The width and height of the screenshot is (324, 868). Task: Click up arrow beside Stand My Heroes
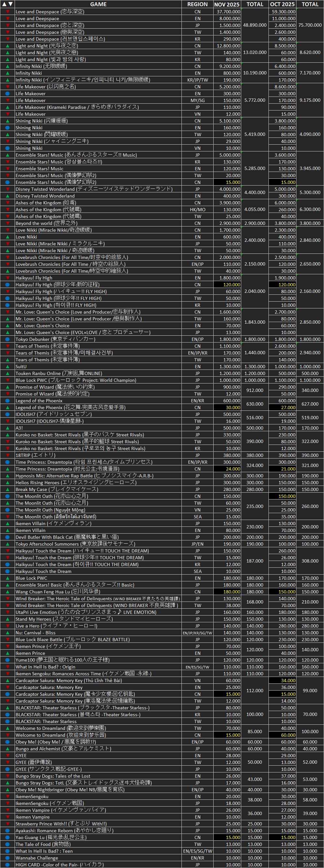7,619
